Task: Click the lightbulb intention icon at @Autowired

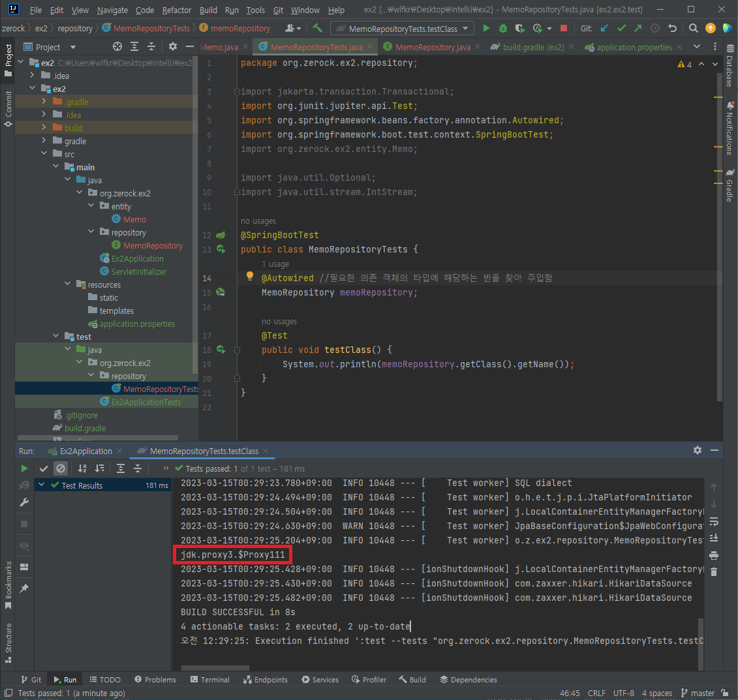Action: coord(250,276)
